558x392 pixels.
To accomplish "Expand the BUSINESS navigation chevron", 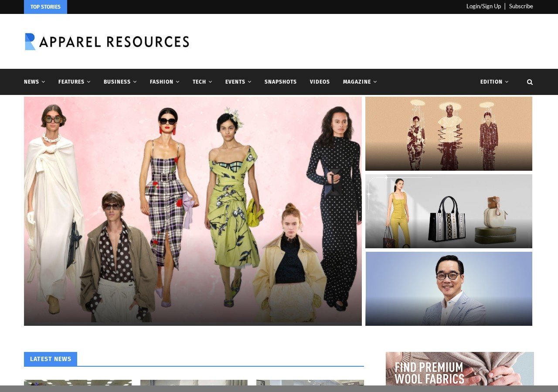I will (x=135, y=82).
